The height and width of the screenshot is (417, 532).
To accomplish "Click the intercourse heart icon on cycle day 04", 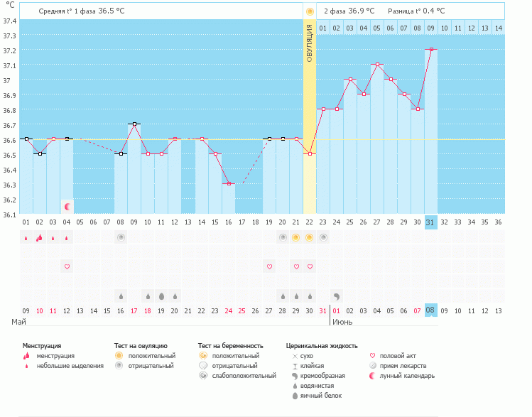I will 67,266.
